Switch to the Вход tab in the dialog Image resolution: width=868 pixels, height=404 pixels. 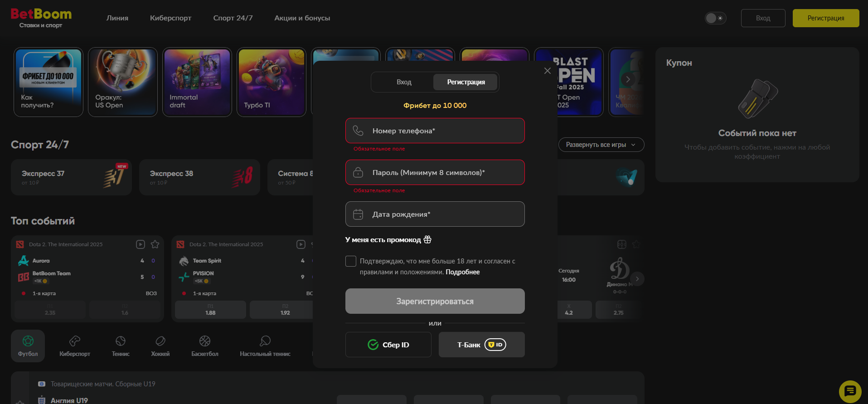point(404,82)
